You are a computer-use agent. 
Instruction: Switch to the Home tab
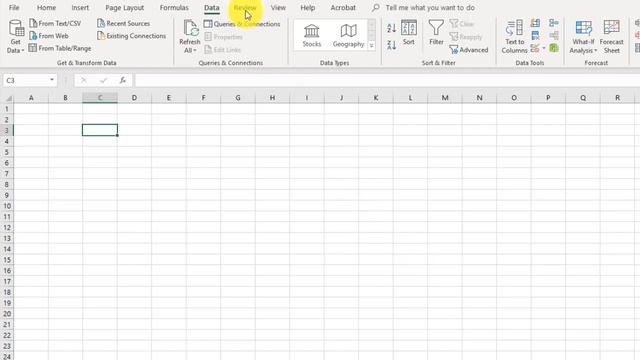click(x=47, y=7)
